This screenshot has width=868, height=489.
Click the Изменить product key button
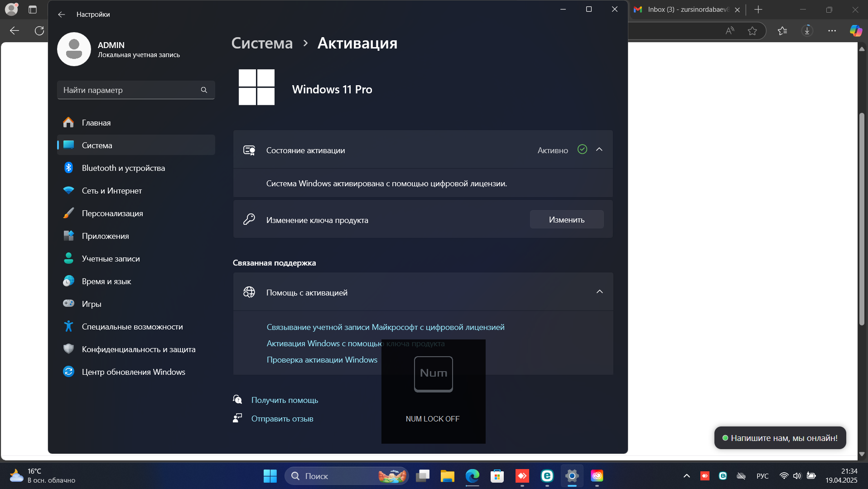point(567,220)
